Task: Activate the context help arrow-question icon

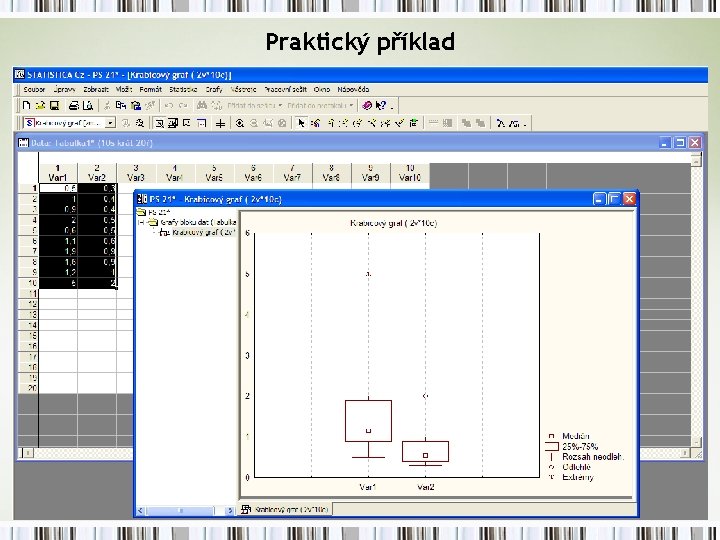Action: 381,106
